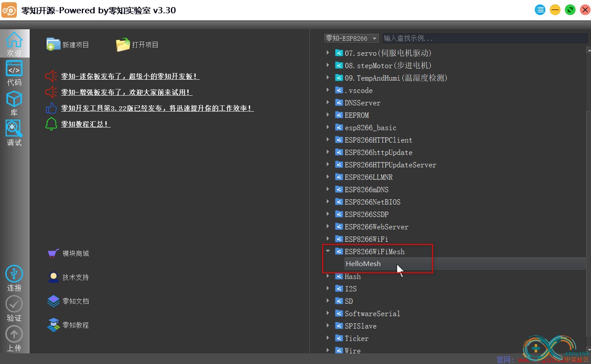This screenshot has height=364, width=591.
Task: Click the shopping cart icon for 模块商城
Action: 53,253
